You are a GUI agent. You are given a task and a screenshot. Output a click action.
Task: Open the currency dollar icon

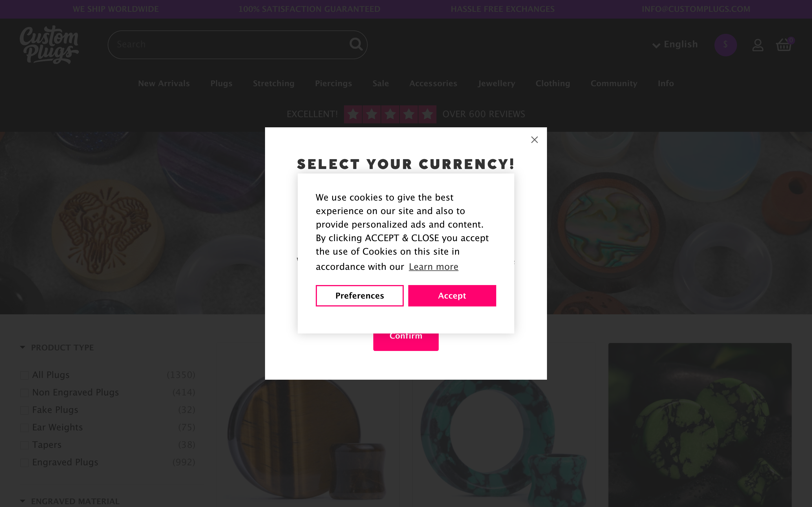point(725,45)
